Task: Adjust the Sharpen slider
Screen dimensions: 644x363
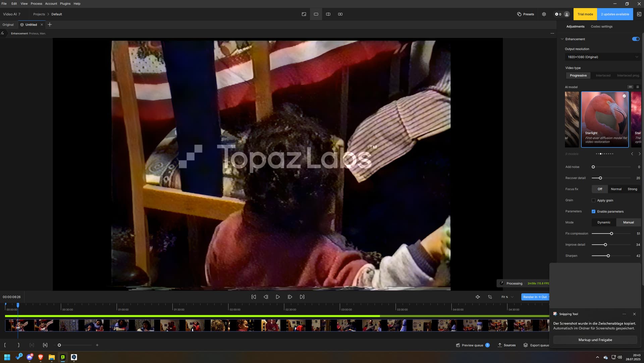Action: click(608, 256)
